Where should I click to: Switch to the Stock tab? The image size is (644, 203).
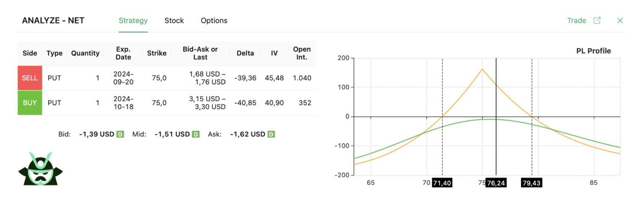pos(174,21)
